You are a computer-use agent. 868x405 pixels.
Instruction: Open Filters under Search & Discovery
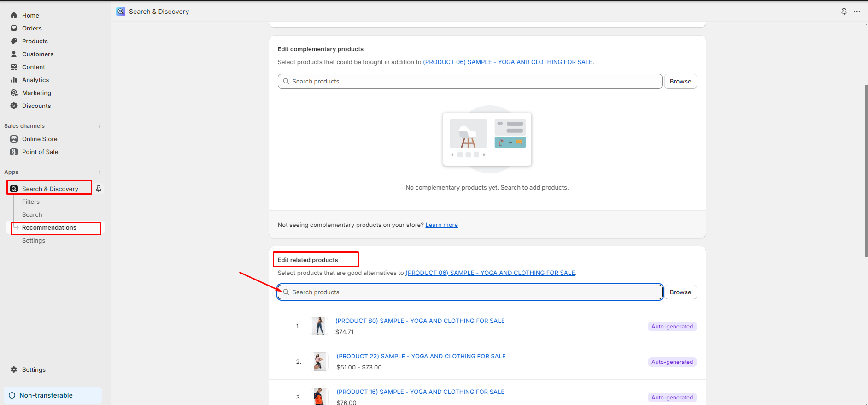pyautogui.click(x=31, y=202)
